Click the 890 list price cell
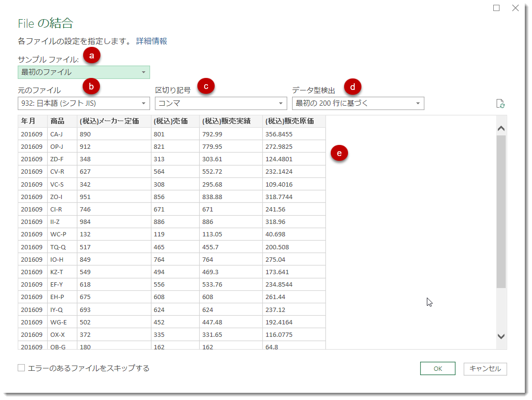532x400 pixels. (x=114, y=134)
